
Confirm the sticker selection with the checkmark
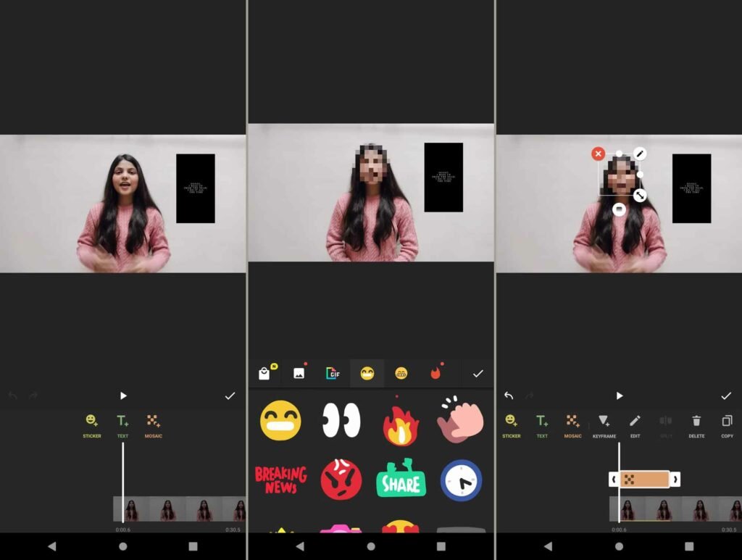(478, 374)
